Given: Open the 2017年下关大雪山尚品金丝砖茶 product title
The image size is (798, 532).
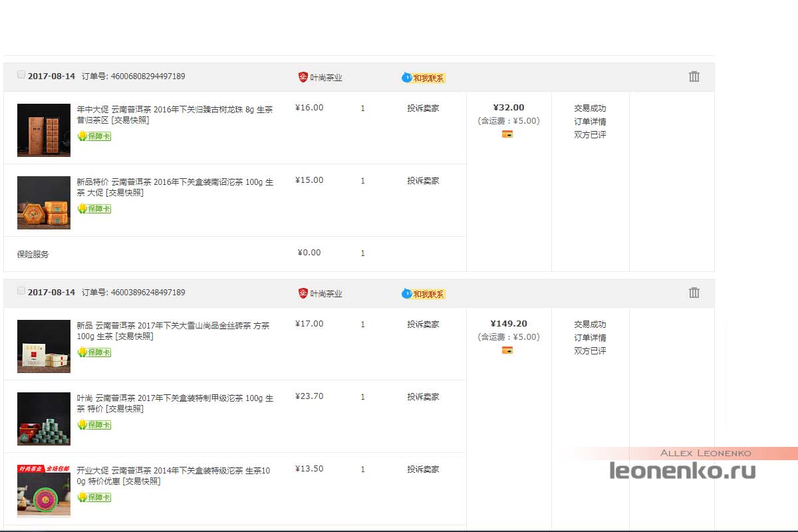Looking at the screenshot, I should click(x=173, y=326).
